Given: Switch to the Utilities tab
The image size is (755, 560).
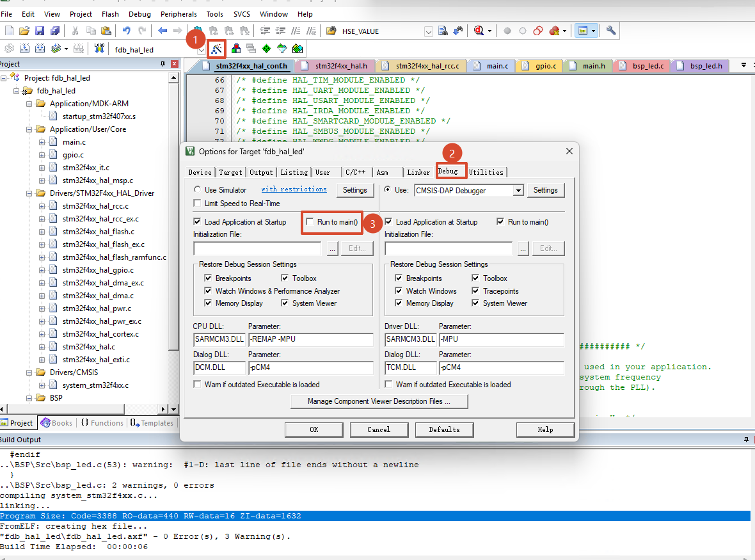Looking at the screenshot, I should pos(486,172).
